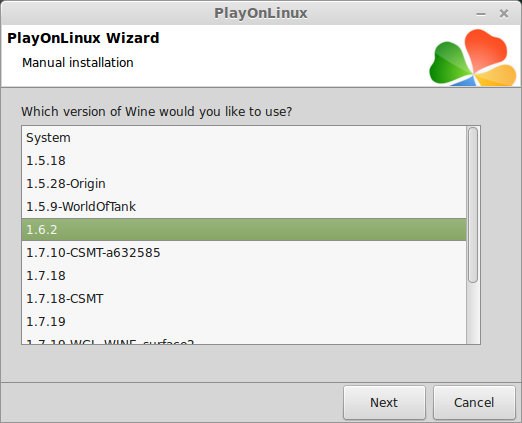This screenshot has width=522, height=423.
Task: Select the 1.5.28-Origin entry
Action: click(x=244, y=184)
